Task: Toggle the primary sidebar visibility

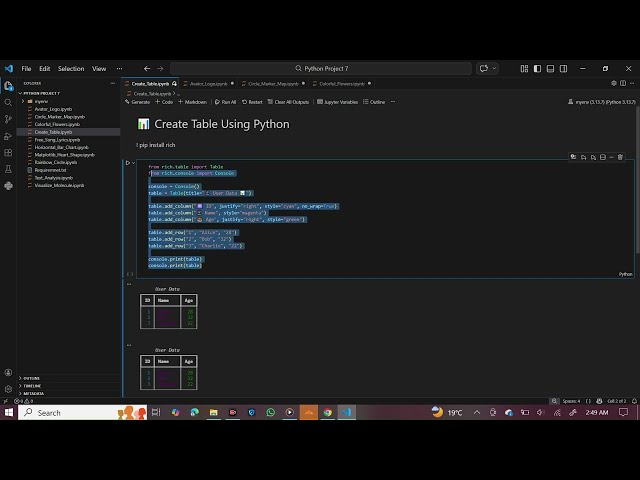Action: click(x=538, y=69)
